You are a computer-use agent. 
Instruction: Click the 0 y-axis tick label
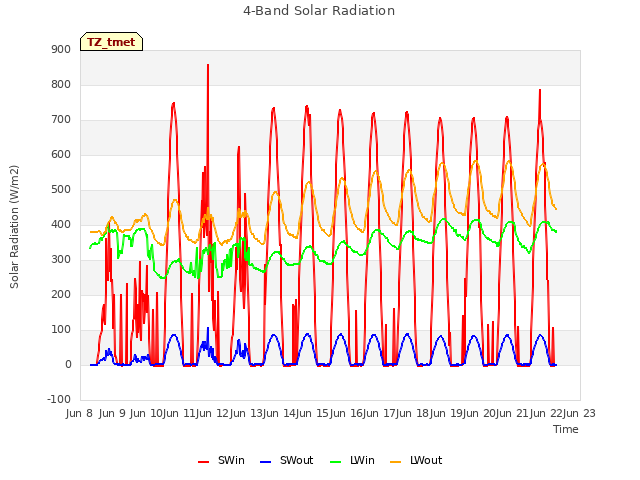68,365
